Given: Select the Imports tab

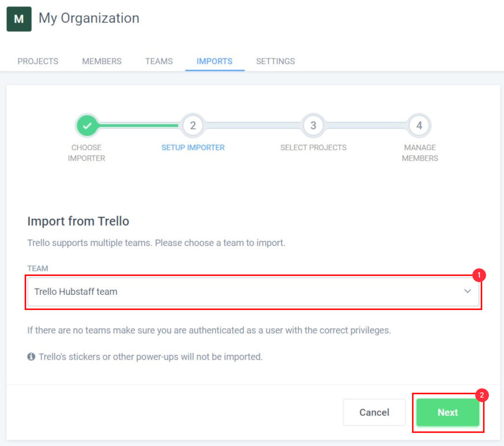Looking at the screenshot, I should (214, 61).
